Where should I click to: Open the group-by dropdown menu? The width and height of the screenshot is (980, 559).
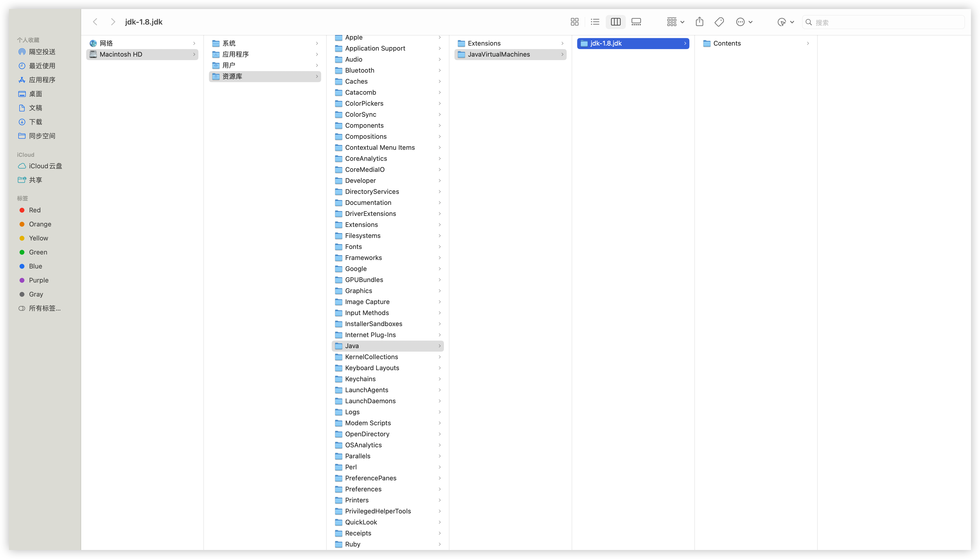tap(675, 22)
